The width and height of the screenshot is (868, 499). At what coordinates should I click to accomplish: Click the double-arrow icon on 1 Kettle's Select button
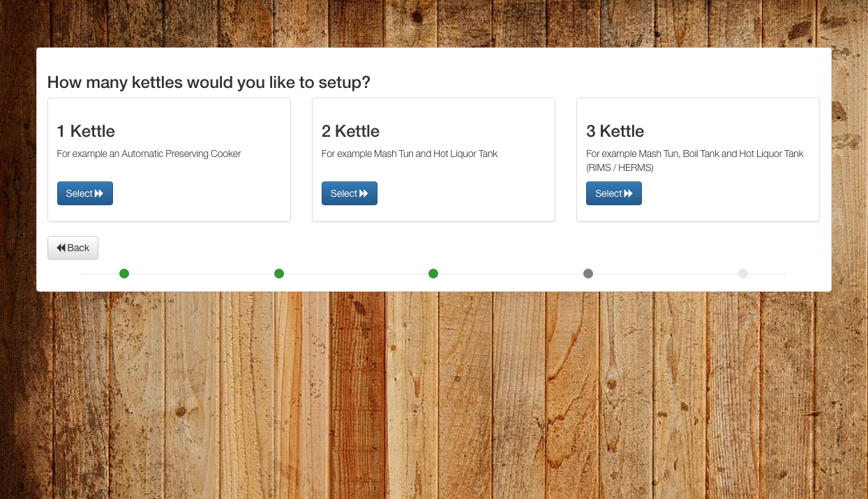coord(99,194)
